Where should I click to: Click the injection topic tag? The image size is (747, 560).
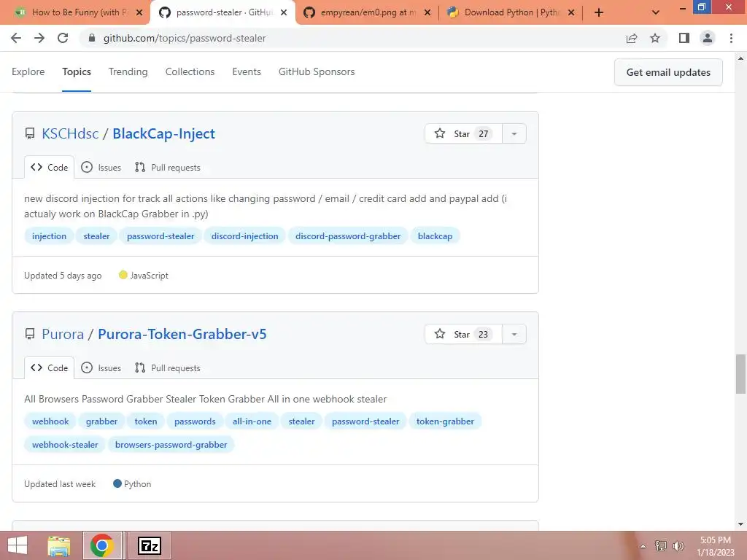click(x=49, y=236)
